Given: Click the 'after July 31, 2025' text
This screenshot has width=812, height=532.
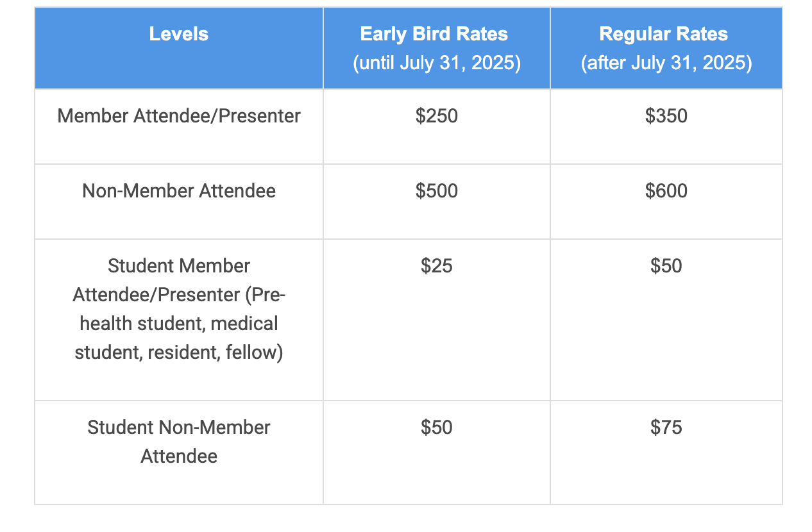Looking at the screenshot, I should point(666,63).
